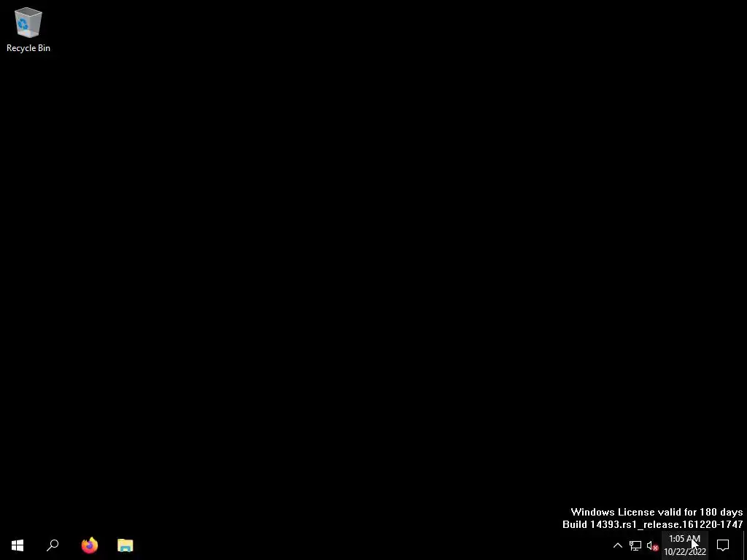Screen dimensions: 747x560
Task: Open the network status tray icon
Action: pyautogui.click(x=635, y=545)
